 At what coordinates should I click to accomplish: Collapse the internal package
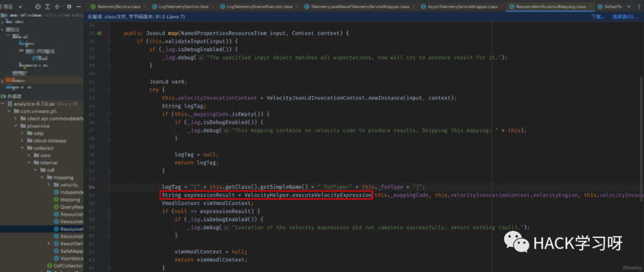click(30, 163)
